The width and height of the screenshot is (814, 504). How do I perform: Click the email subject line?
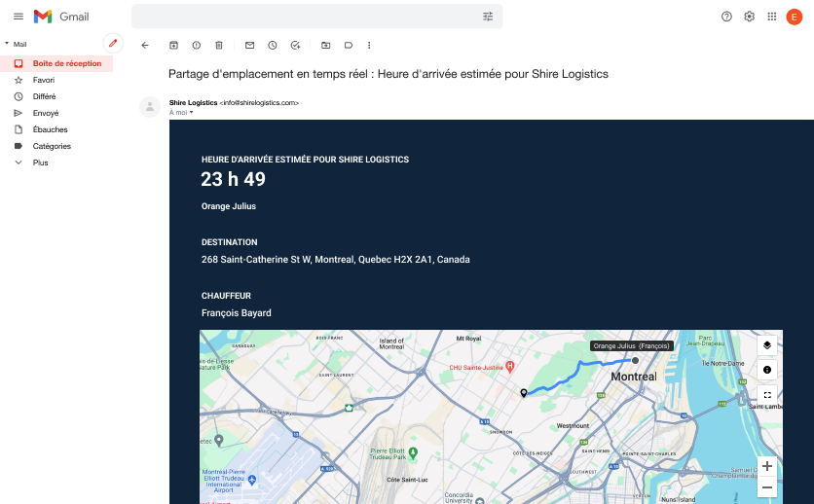[388, 74]
